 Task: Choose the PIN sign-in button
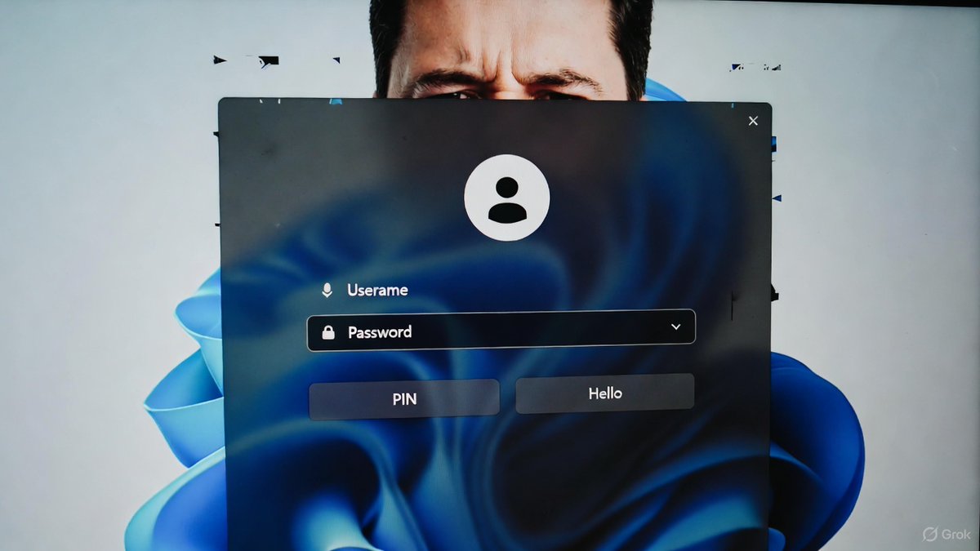point(404,399)
